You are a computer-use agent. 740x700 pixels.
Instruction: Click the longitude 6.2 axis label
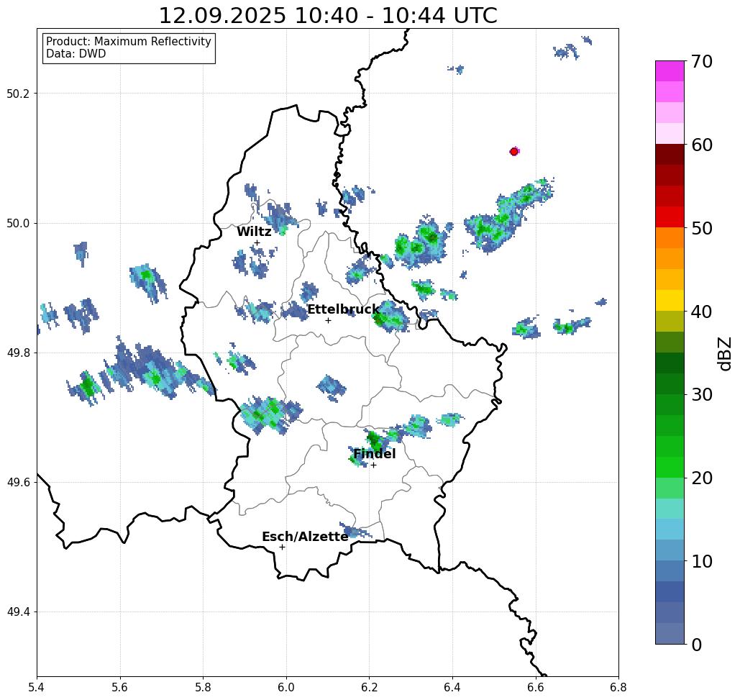click(369, 687)
